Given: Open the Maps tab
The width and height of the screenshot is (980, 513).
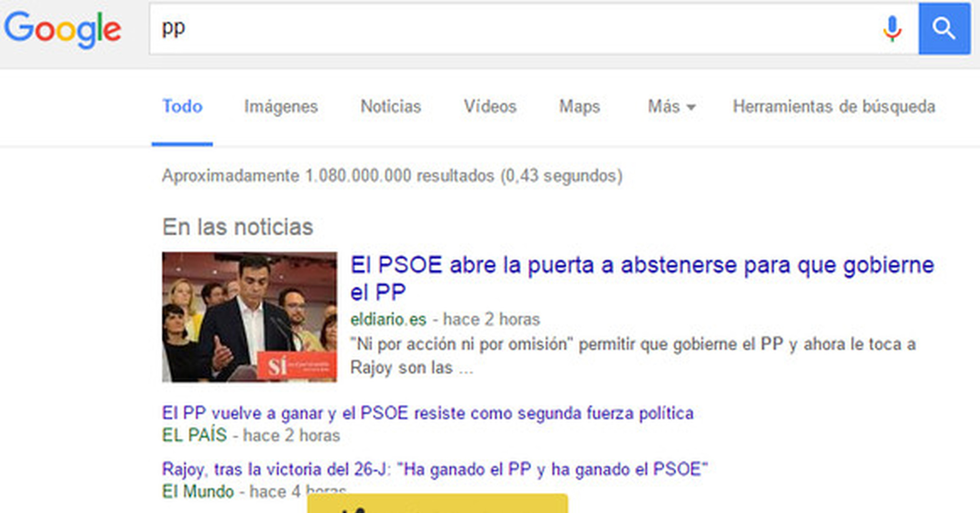Looking at the screenshot, I should click(x=579, y=107).
